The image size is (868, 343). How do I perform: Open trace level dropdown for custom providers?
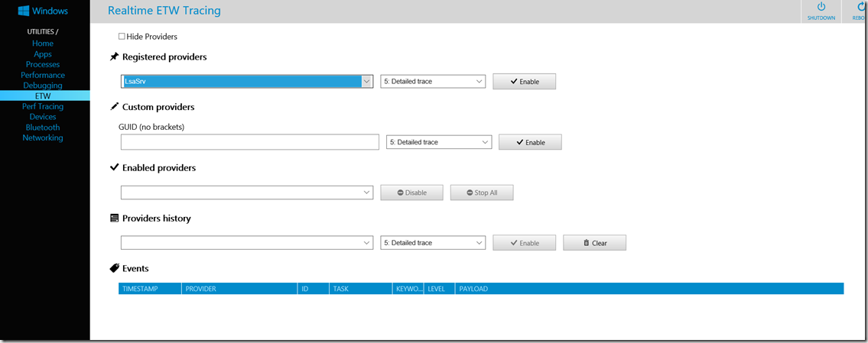(439, 142)
